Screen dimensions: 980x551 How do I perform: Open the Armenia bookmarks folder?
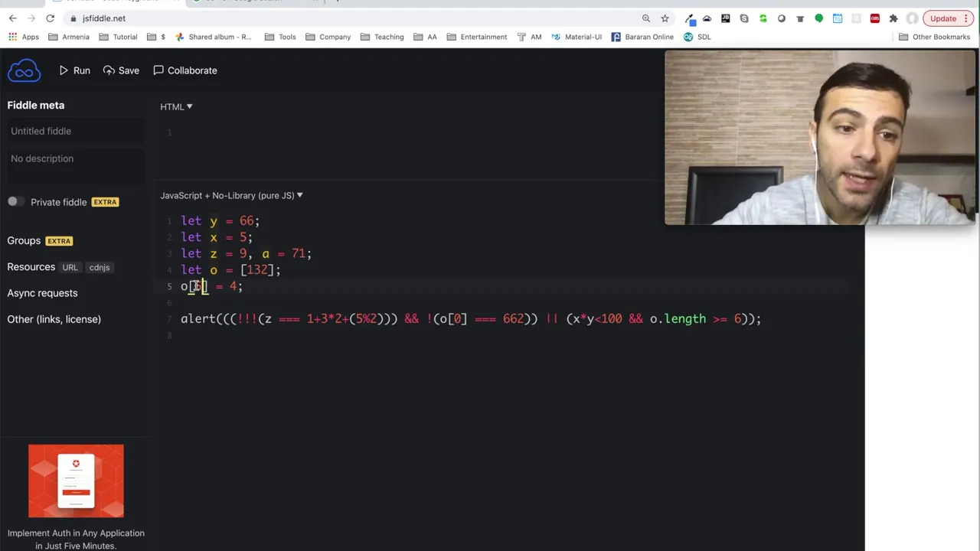(x=69, y=37)
